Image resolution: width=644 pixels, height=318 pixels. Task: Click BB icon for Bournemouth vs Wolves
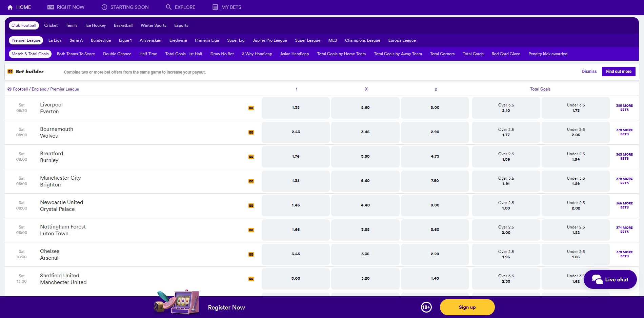(251, 132)
